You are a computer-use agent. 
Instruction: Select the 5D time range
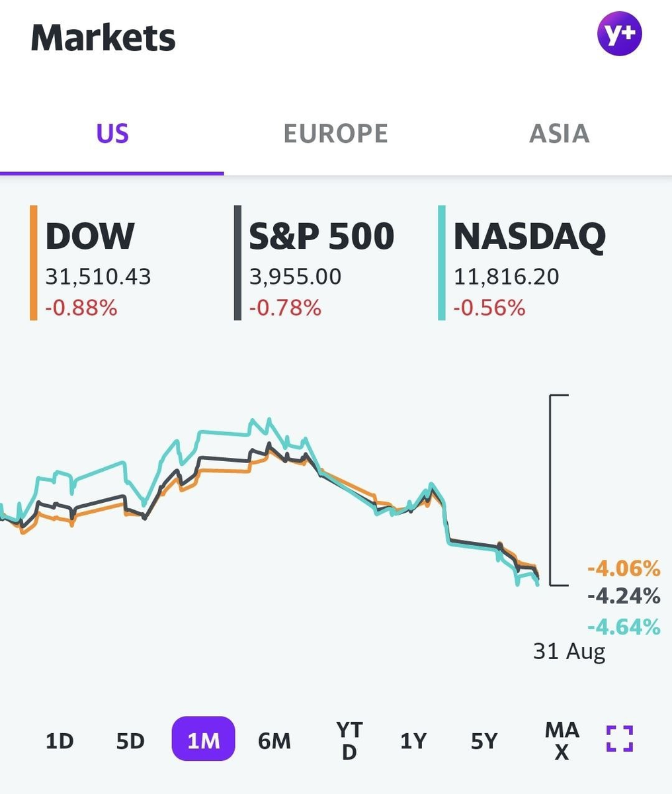(x=130, y=740)
